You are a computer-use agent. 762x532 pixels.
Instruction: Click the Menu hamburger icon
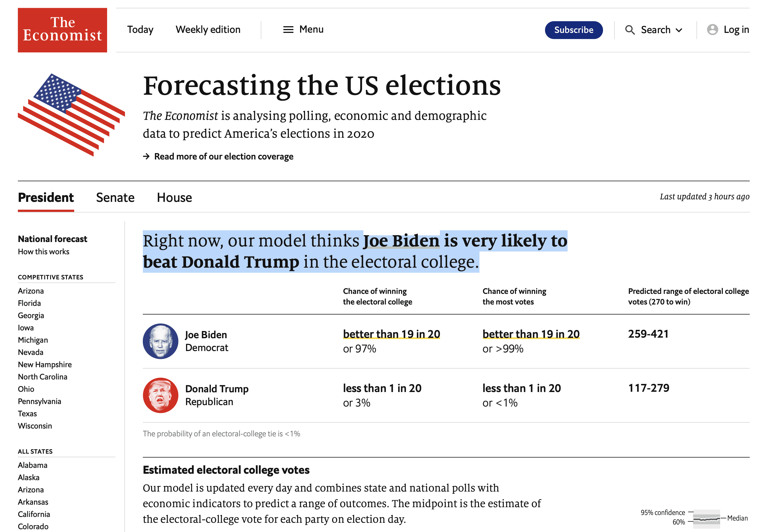(287, 29)
